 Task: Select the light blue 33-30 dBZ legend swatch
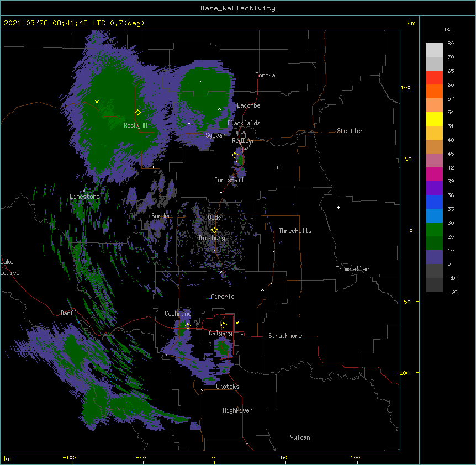[434, 216]
